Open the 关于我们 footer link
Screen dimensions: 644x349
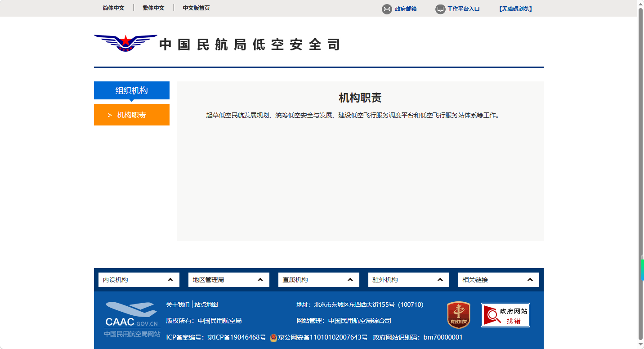[178, 304]
